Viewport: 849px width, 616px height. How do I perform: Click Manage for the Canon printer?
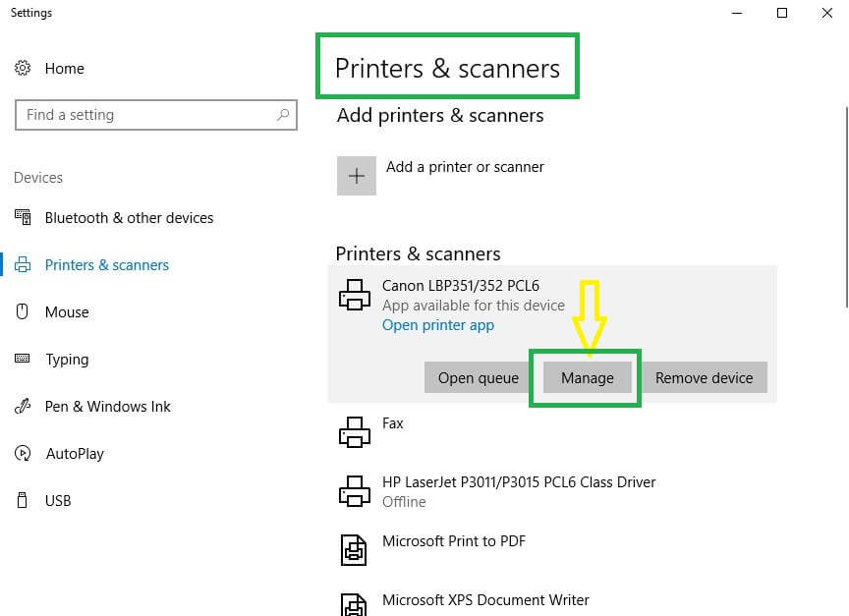[x=588, y=377]
